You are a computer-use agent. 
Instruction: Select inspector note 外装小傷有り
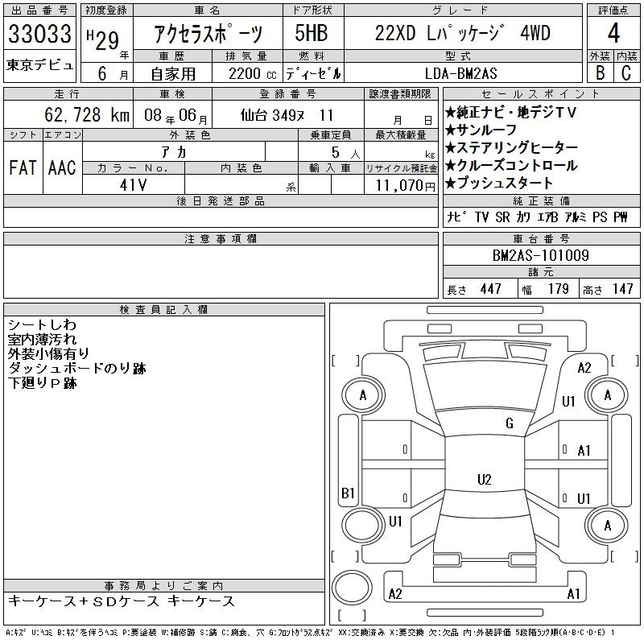coord(48,353)
